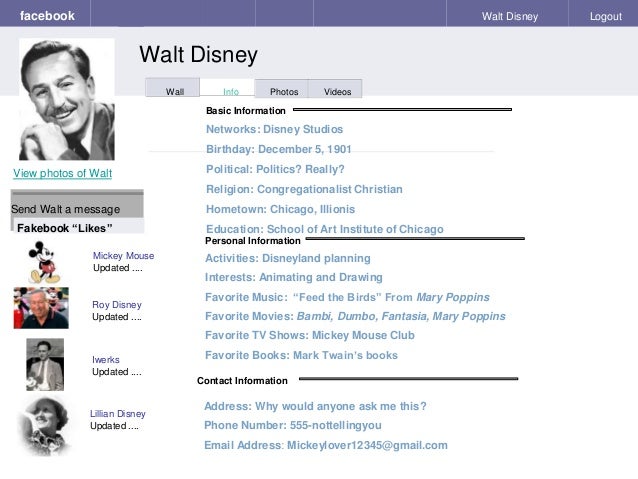Click Updated text under Iwerks
638x479 pixels.
pos(117,372)
